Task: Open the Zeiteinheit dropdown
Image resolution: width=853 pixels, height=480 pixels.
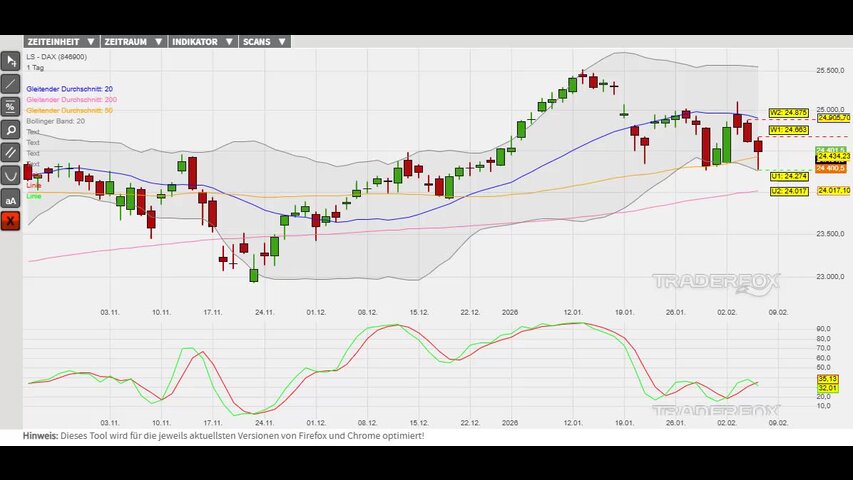Action: click(60, 42)
